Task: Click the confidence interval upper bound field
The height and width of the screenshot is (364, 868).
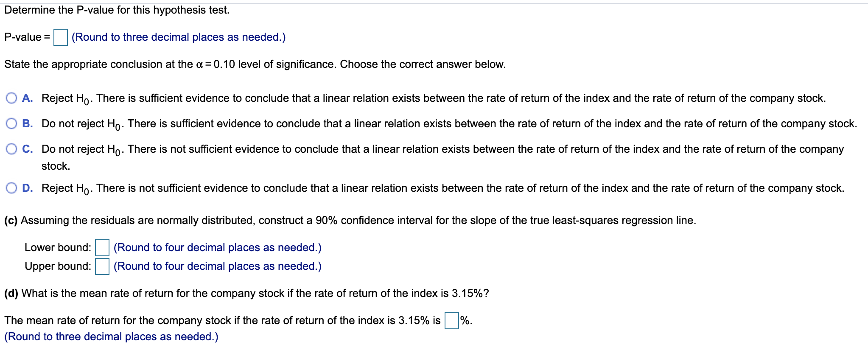Action: (101, 266)
